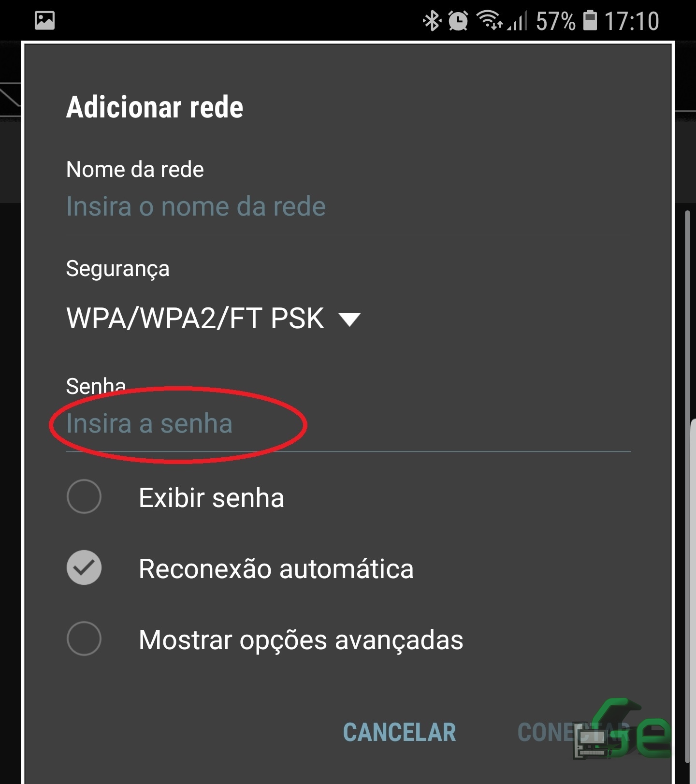Tap the Exibir senha label
This screenshot has height=784, width=696.
coord(211,498)
